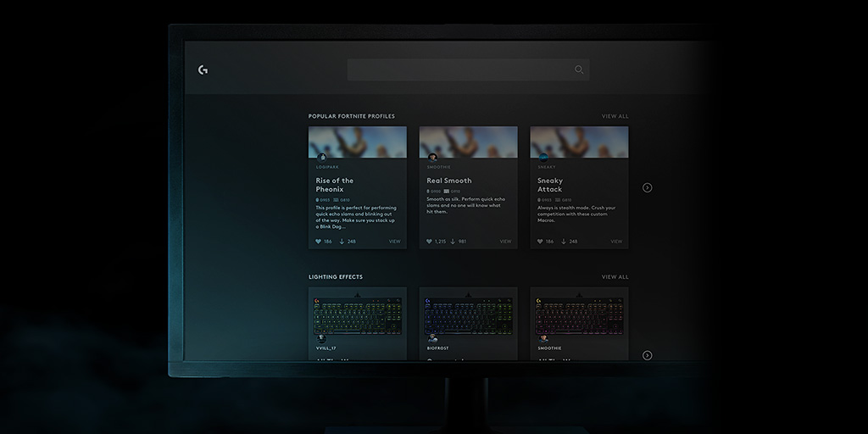
Task: Open BIOFROST keyboard lighting preview
Action: 468,315
